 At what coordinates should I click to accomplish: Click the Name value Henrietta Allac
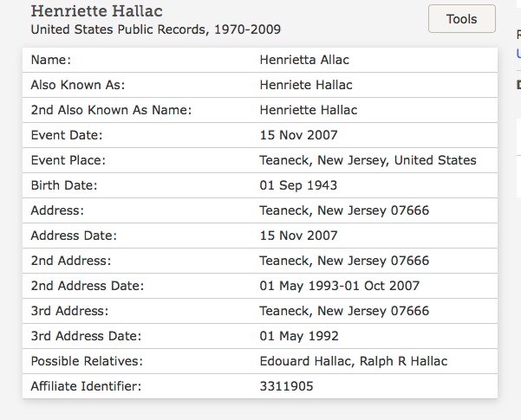(x=304, y=60)
